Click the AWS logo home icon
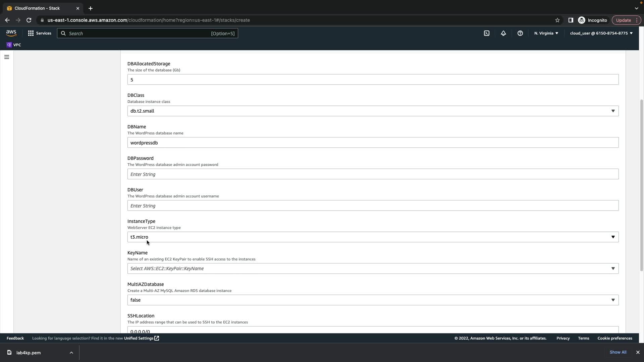This screenshot has height=362, width=644. coord(11,33)
